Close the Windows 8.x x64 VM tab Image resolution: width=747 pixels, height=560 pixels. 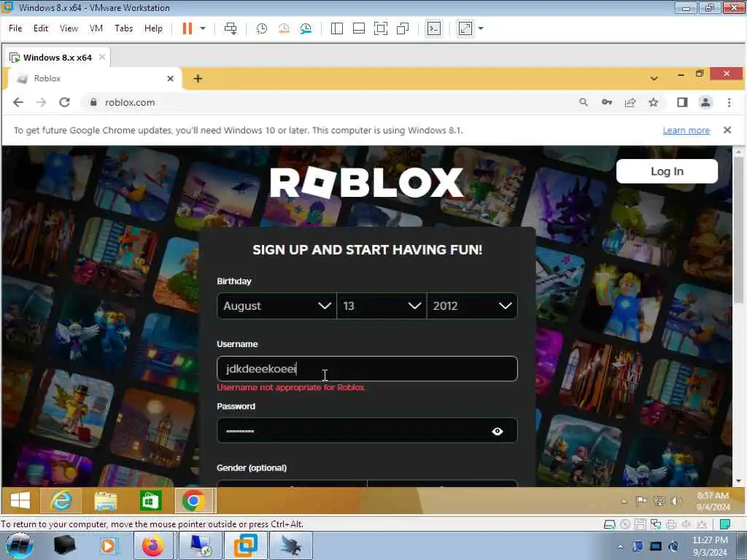click(102, 57)
